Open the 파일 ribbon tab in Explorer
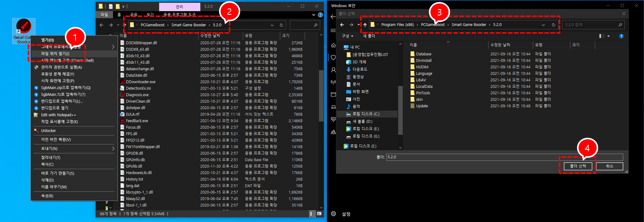Image resolution: width=644 pixels, height=222 pixels. coord(104,15)
